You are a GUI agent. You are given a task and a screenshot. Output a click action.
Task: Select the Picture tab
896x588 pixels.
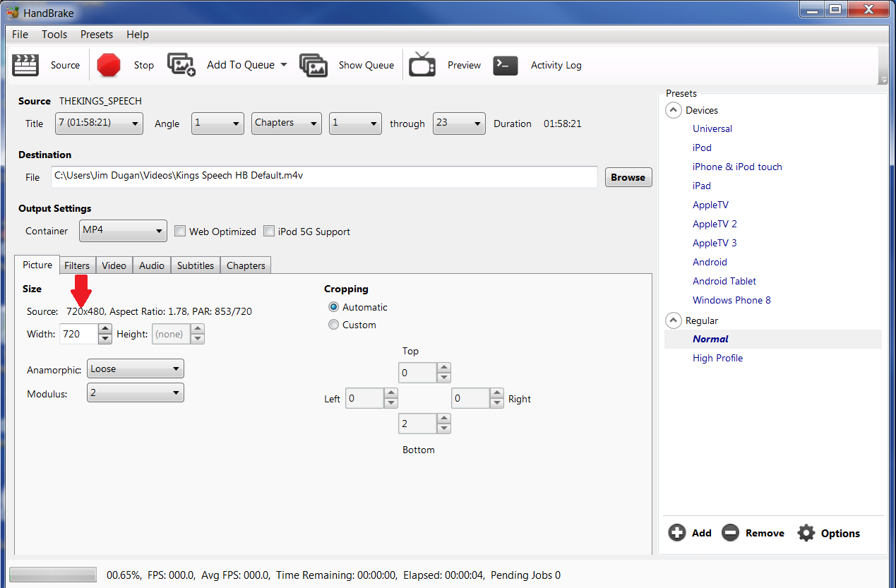(x=37, y=265)
